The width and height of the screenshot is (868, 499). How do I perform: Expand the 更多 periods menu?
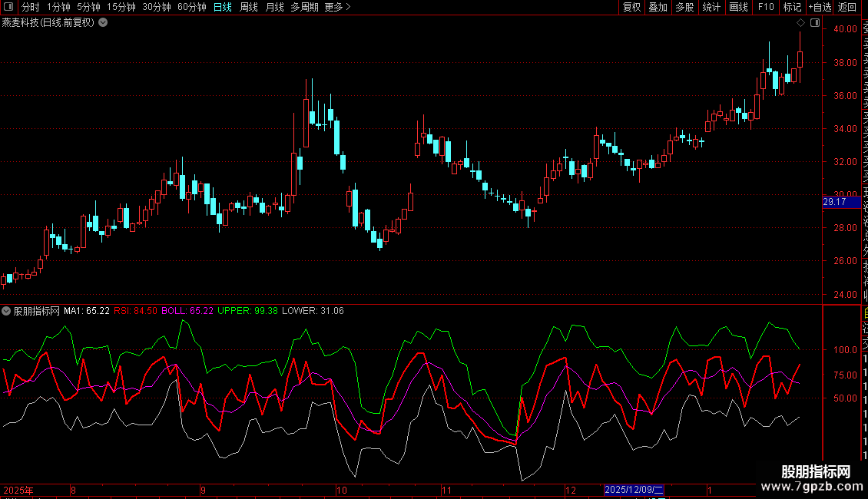pyautogui.click(x=338, y=7)
